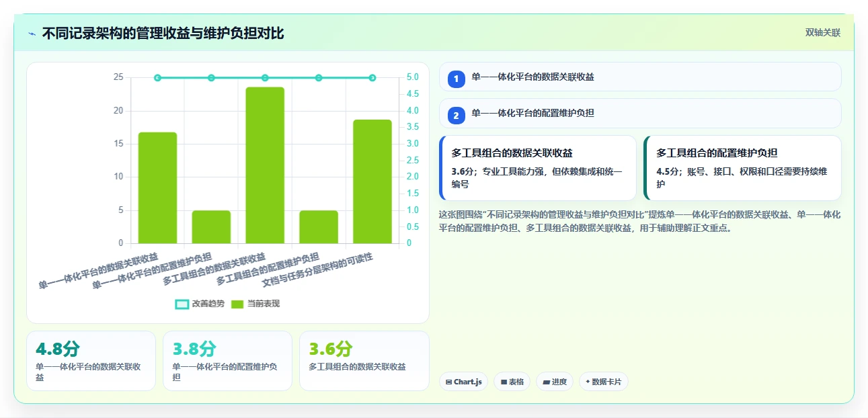Click the lightning icon beside the title
This screenshot has width=868, height=418.
[32, 33]
